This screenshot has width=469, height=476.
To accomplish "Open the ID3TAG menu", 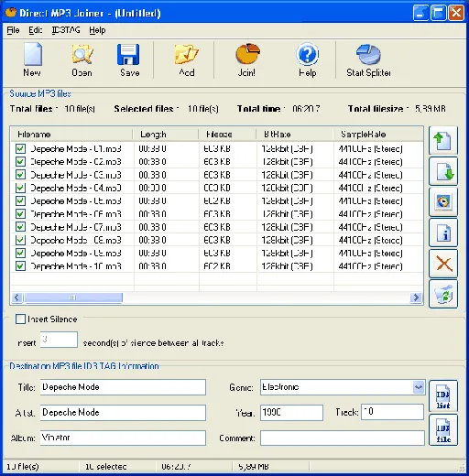I will (x=66, y=30).
